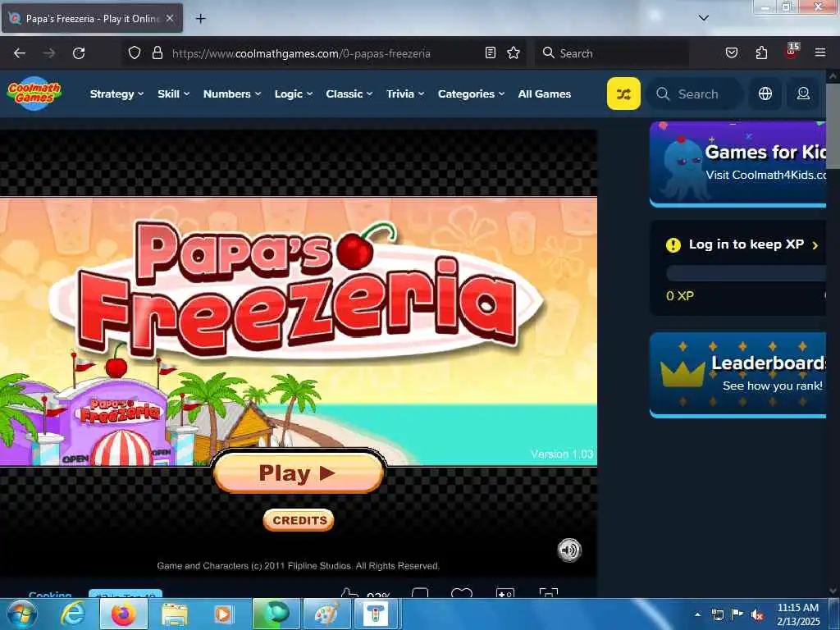Open traffic-light app on taskbar
840x630 pixels.
tap(376, 614)
